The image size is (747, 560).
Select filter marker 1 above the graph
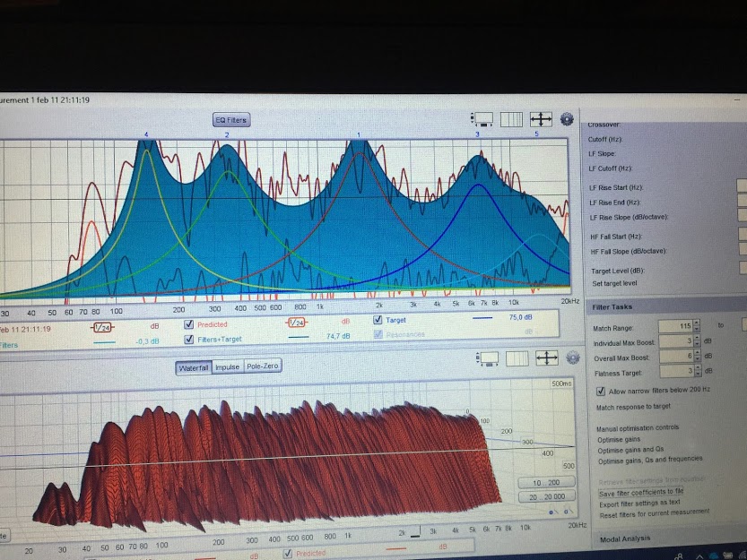(359, 134)
